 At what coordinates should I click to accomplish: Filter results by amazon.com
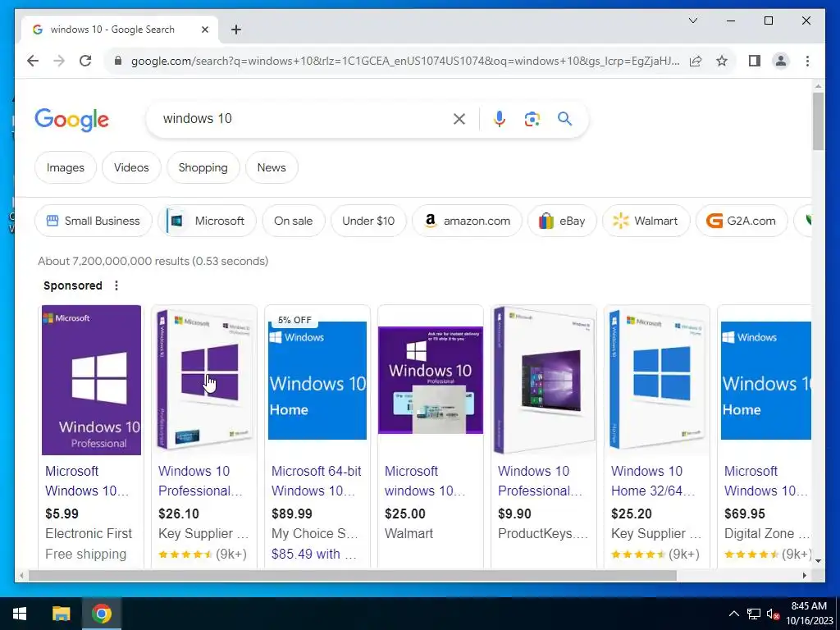coord(467,221)
